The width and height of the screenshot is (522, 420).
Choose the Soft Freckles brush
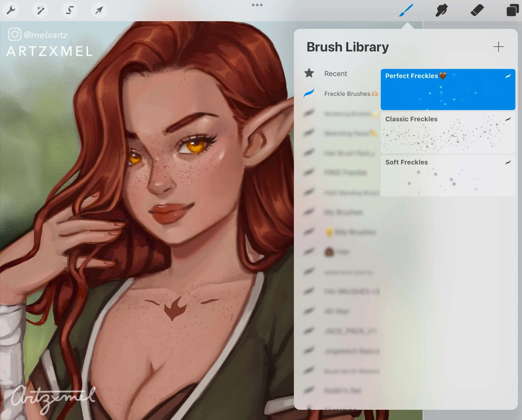[x=447, y=176]
